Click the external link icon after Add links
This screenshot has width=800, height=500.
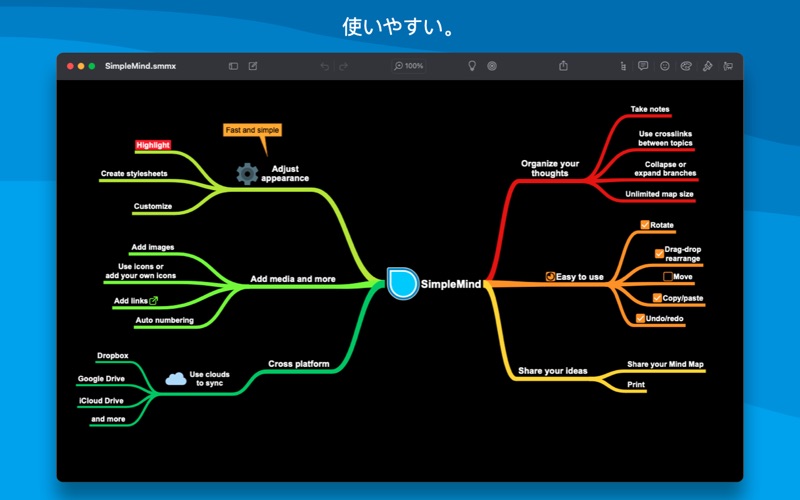pyautogui.click(x=154, y=301)
